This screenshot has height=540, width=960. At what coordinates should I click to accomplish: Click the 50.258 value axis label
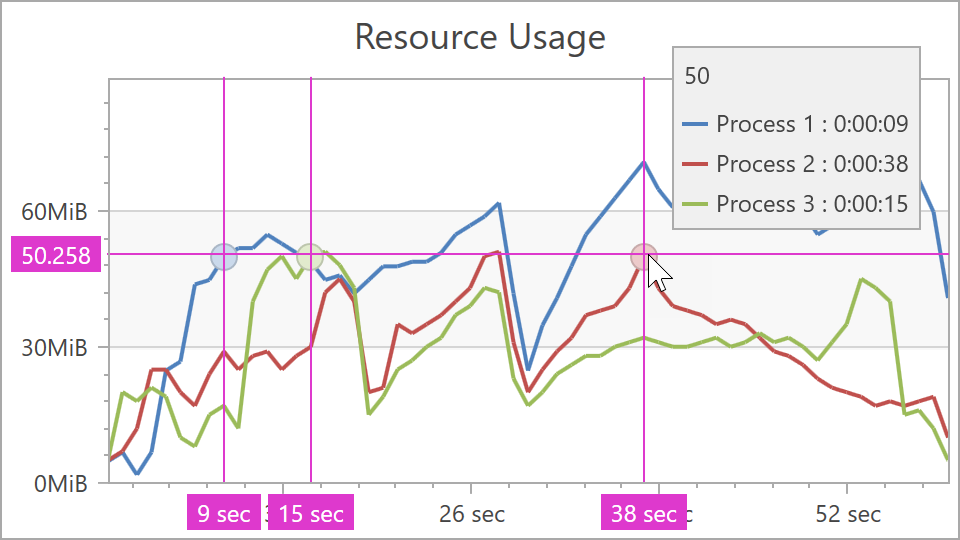click(x=56, y=256)
